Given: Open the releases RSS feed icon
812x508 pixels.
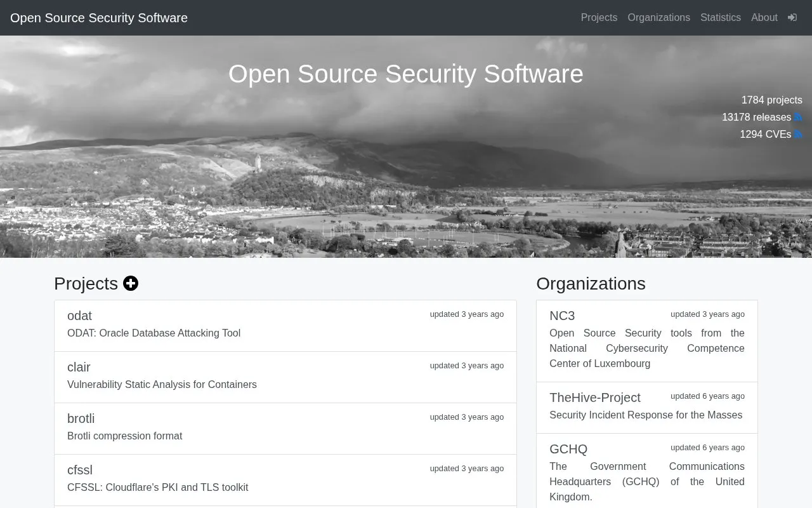Looking at the screenshot, I should (x=798, y=117).
